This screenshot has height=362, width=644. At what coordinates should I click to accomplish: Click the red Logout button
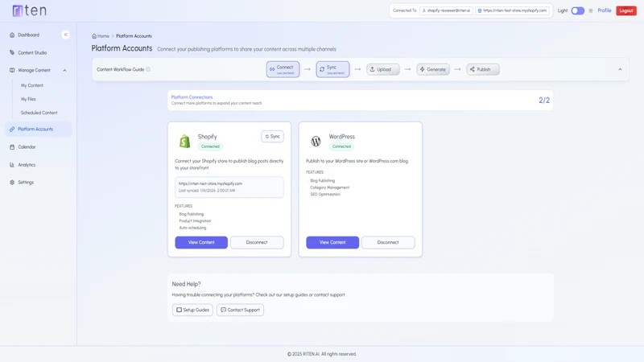click(626, 10)
